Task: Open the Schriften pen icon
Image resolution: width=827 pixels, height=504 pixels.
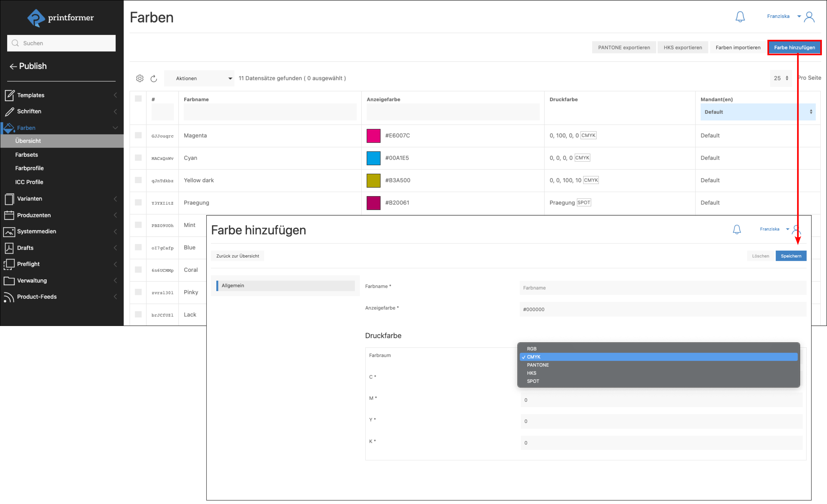Action: [x=9, y=111]
